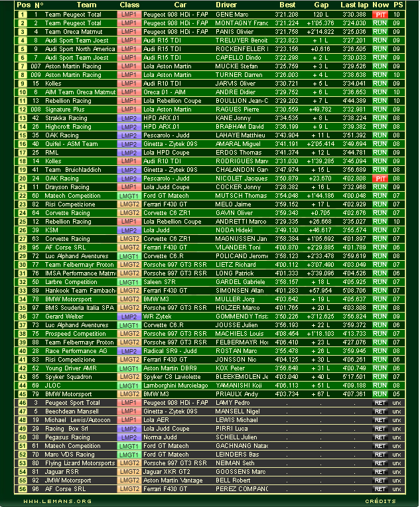Select team Gerard Welter
The width and height of the screenshot is (420, 507).
click(64, 317)
